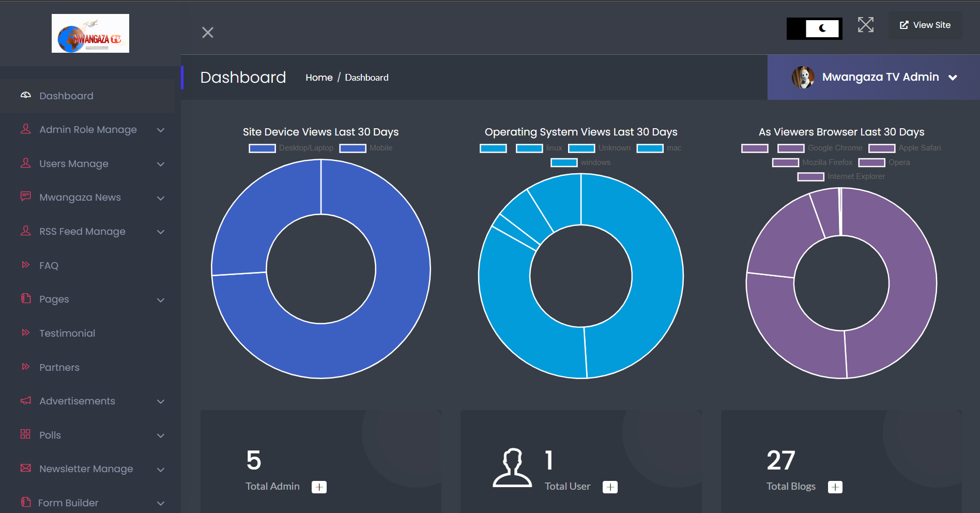Expand the Polls chevron
The height and width of the screenshot is (513, 980).
tap(161, 435)
